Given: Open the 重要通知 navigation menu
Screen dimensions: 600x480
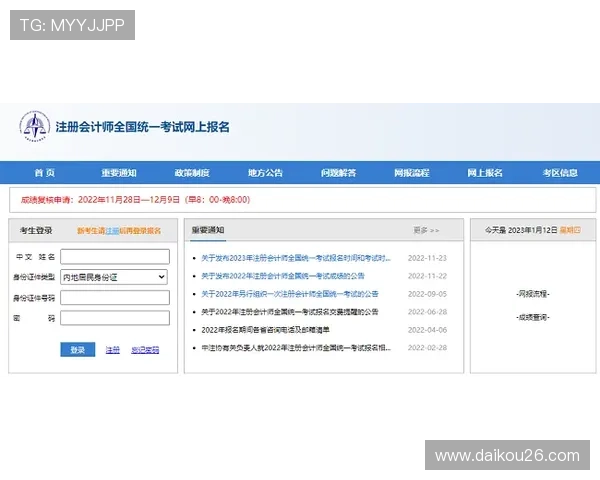Looking at the screenshot, I should coord(119,173).
